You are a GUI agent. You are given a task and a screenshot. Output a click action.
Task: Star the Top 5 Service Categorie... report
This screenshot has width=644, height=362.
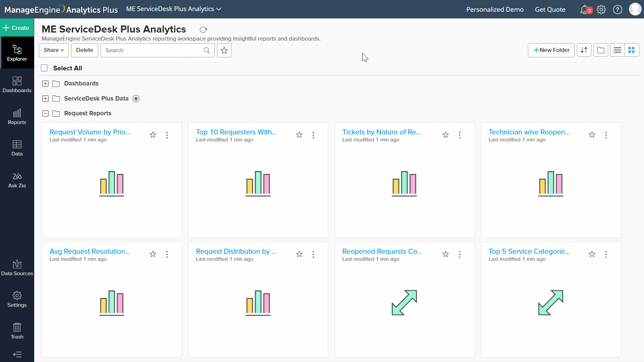[592, 254]
